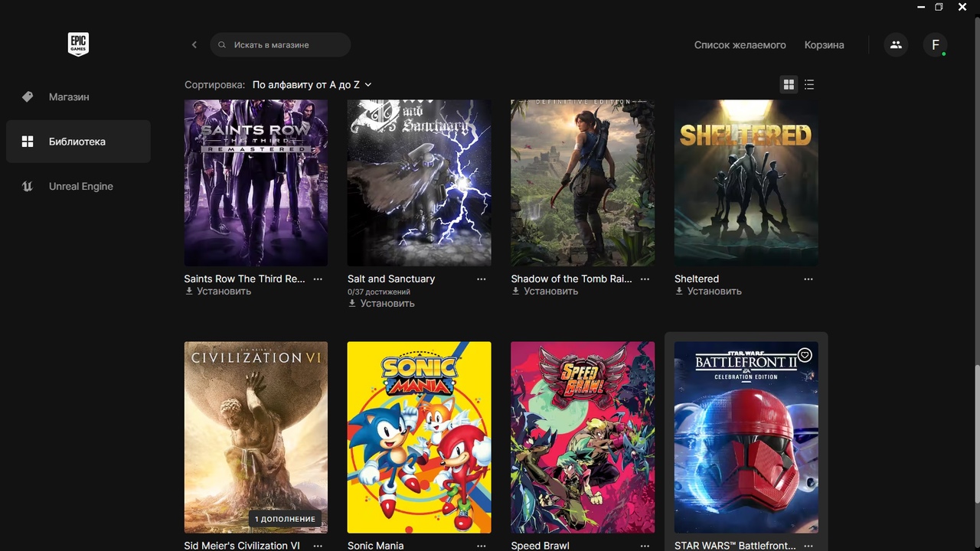This screenshot has width=980, height=551.
Task: Open the Speed Brawl cover
Action: click(583, 437)
